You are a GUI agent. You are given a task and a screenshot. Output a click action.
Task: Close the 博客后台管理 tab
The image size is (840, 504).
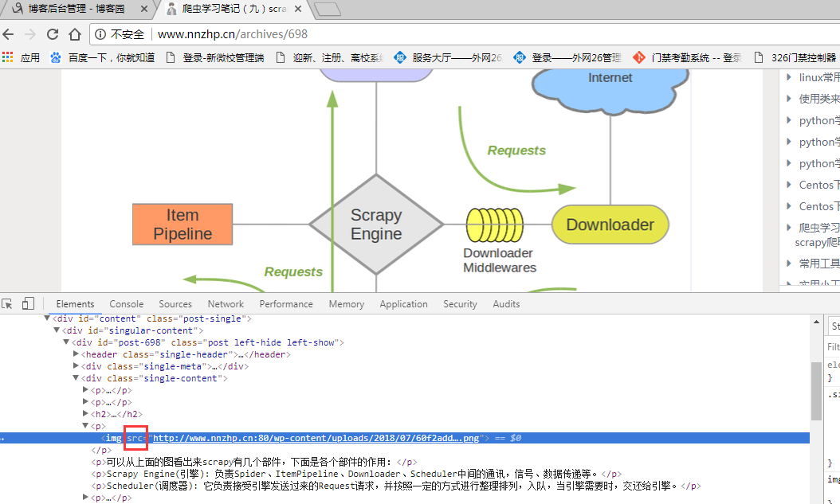144,9
